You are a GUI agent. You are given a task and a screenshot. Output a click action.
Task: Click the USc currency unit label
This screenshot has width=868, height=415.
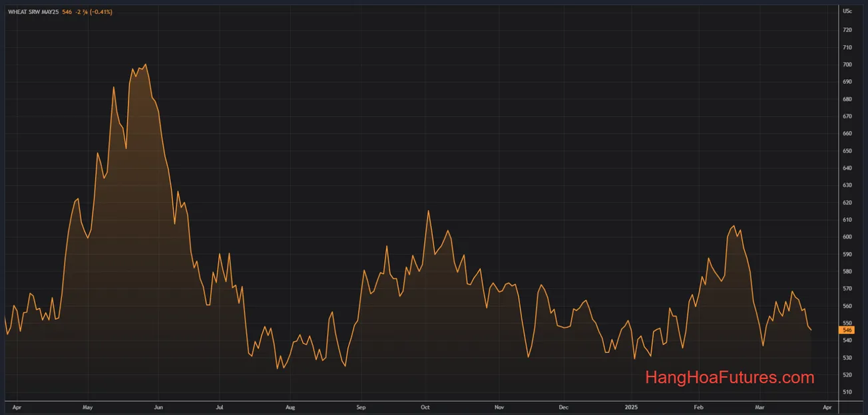point(847,11)
